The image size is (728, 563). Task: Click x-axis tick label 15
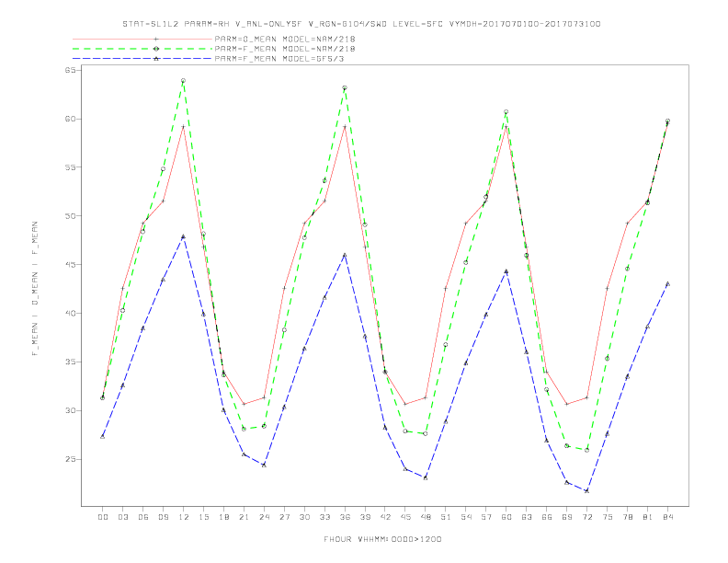tap(203, 517)
